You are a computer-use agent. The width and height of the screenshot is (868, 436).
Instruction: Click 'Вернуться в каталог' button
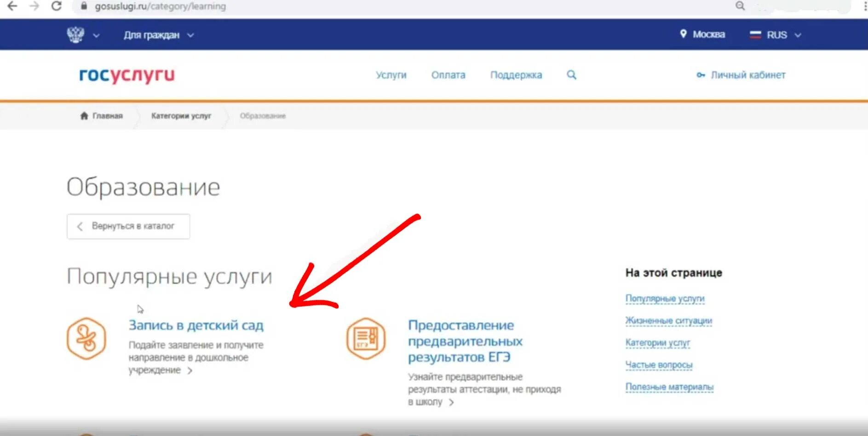click(x=128, y=226)
